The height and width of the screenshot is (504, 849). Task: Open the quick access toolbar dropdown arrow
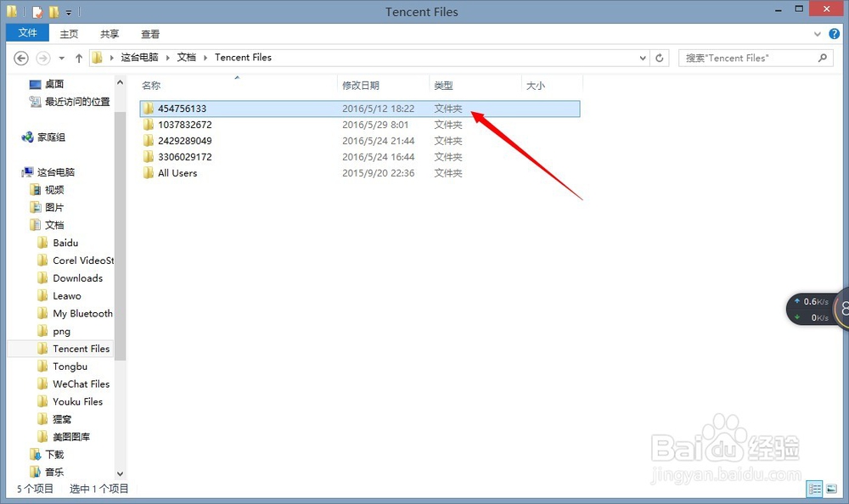69,12
